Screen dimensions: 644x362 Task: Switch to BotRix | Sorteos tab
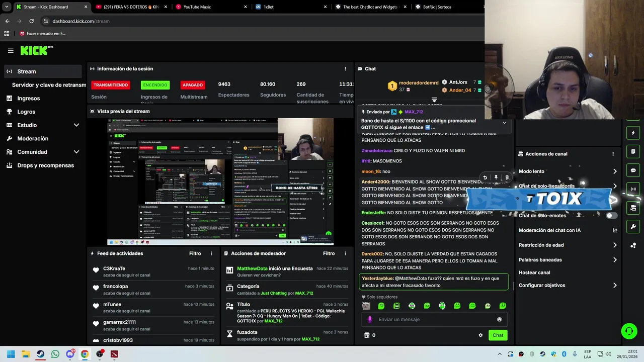pos(448,7)
